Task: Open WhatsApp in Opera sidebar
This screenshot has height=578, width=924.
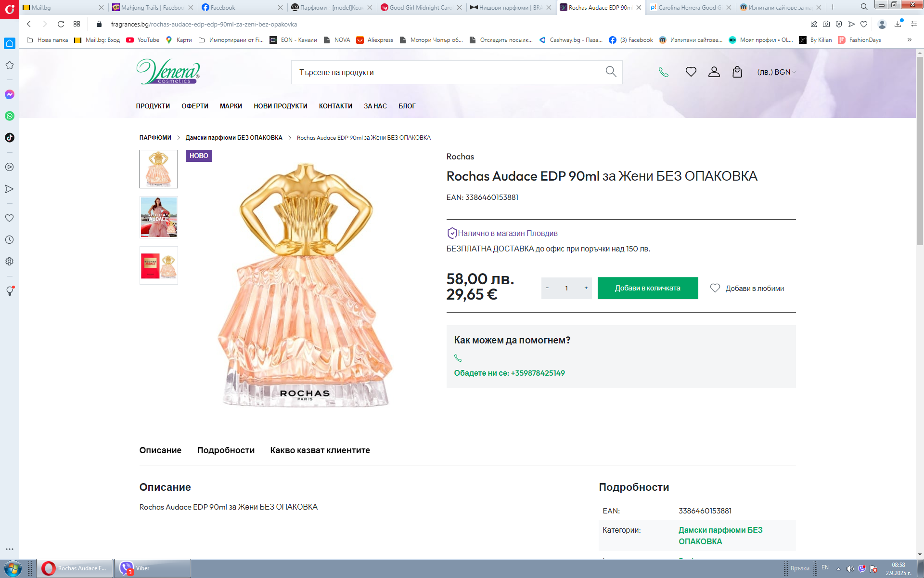Action: coord(10,116)
